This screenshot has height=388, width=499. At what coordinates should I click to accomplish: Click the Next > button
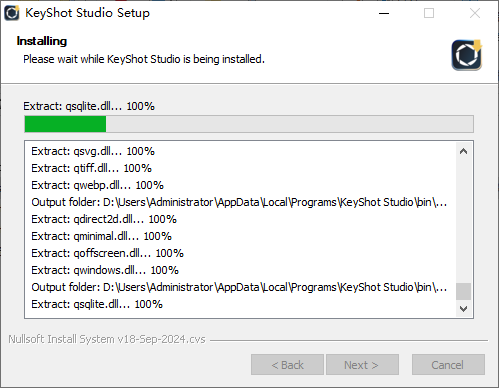coord(362,365)
